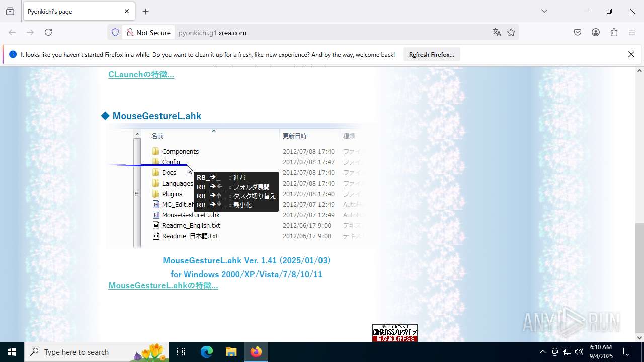Click the page scrollbar up arrow
644x362 pixels.
point(639,71)
